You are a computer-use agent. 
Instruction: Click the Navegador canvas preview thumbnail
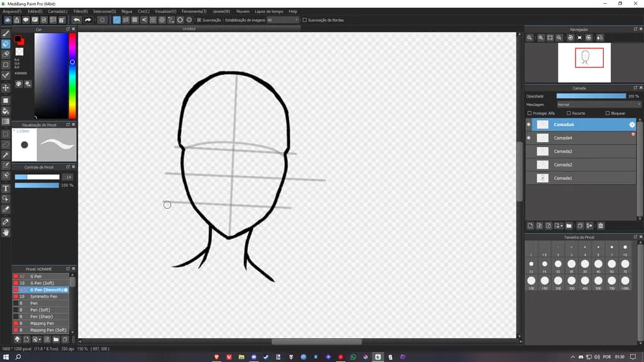[x=584, y=62]
